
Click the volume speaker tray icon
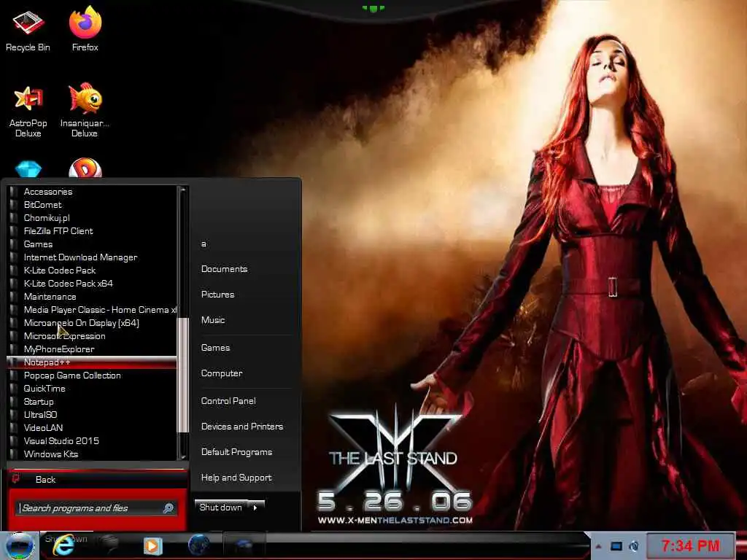[634, 546]
